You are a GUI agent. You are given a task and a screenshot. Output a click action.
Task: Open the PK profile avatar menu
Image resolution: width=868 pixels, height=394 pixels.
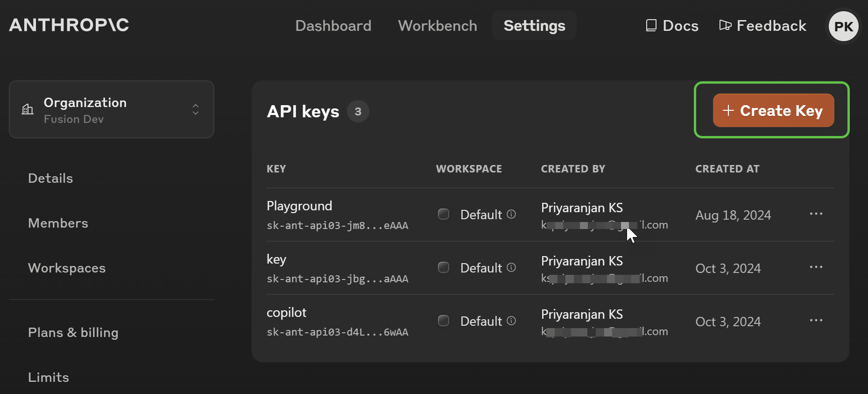click(x=843, y=26)
